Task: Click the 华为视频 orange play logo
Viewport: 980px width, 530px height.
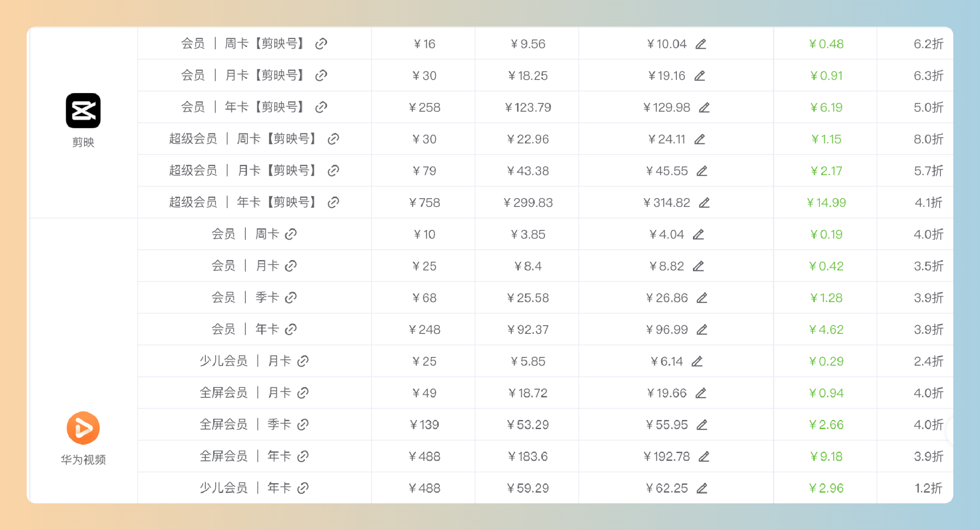Action: click(x=83, y=428)
